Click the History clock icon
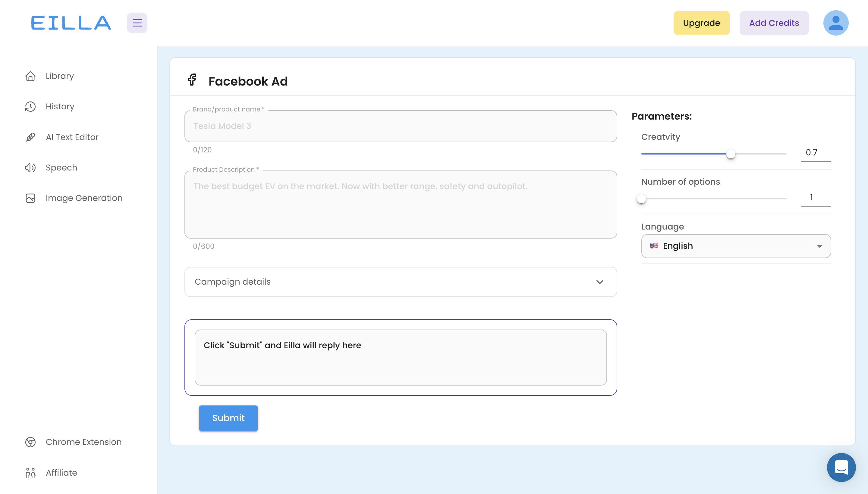 [x=30, y=107]
